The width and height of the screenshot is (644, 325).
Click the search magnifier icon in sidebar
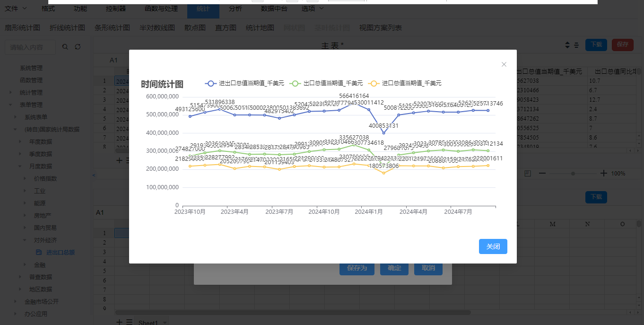65,47
